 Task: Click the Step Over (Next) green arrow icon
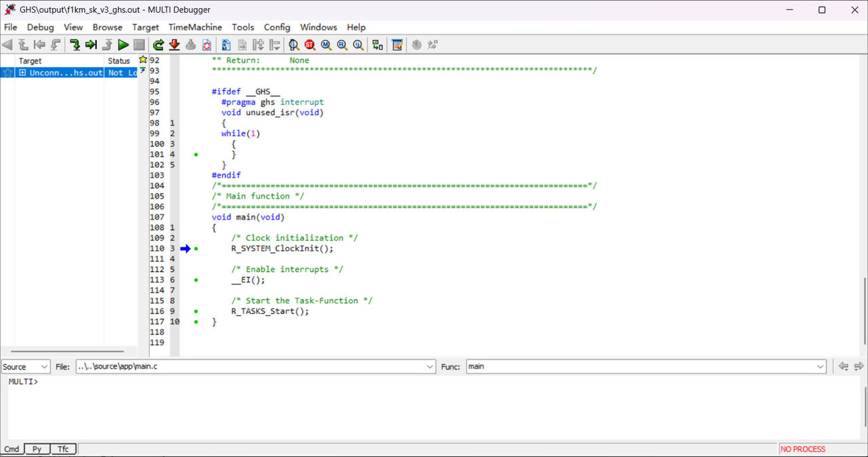click(91, 45)
